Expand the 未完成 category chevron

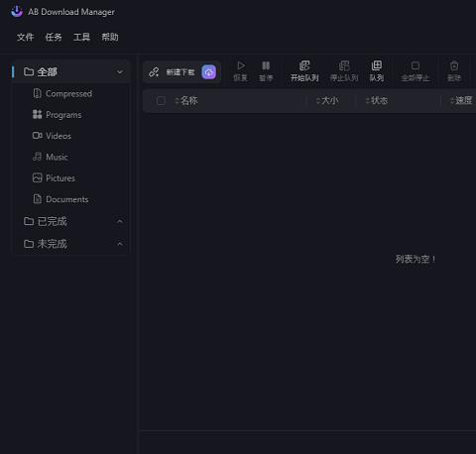[120, 244]
